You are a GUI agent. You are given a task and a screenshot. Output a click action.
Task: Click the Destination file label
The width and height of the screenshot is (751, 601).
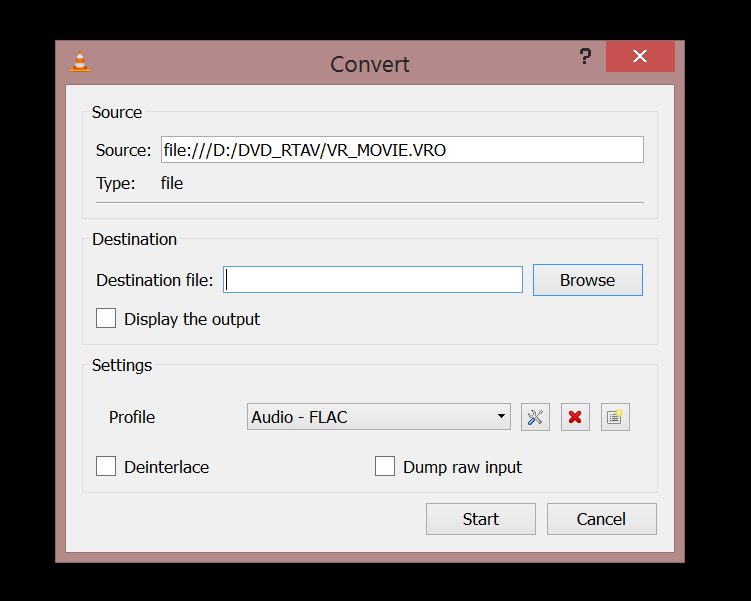click(x=154, y=280)
